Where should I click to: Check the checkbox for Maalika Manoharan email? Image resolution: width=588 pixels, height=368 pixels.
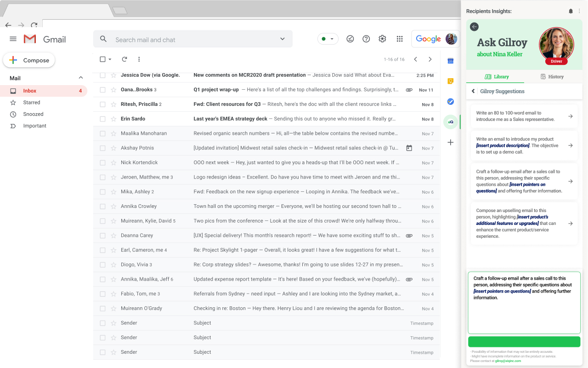click(102, 133)
